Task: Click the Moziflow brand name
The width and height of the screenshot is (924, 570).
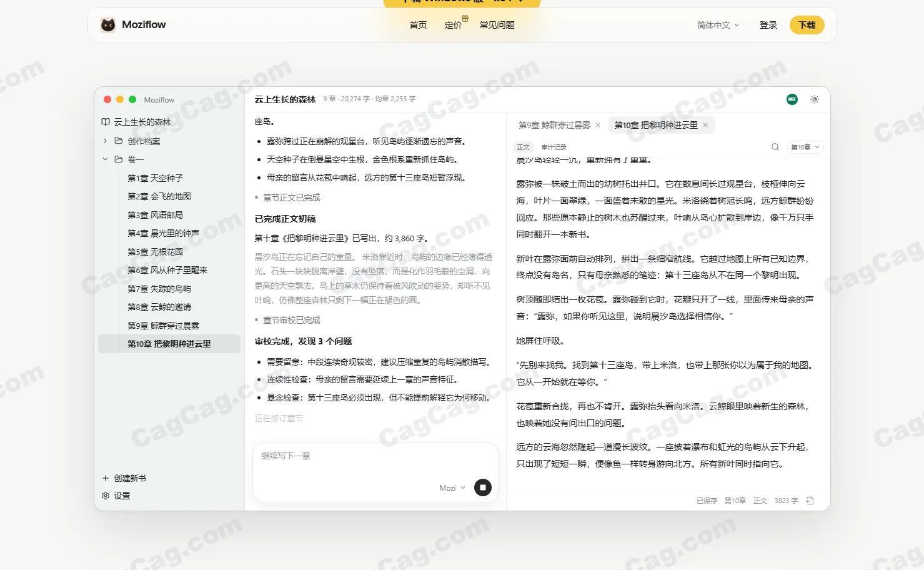Action: coord(144,24)
